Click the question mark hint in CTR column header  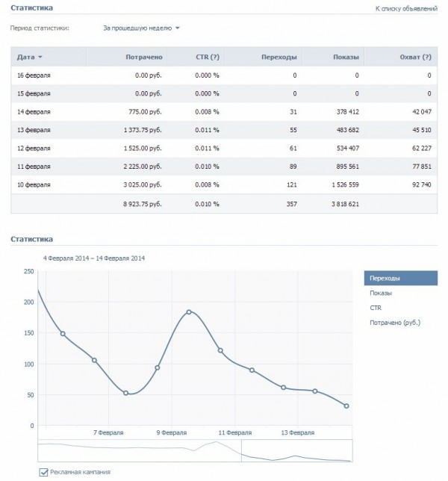coord(214,57)
